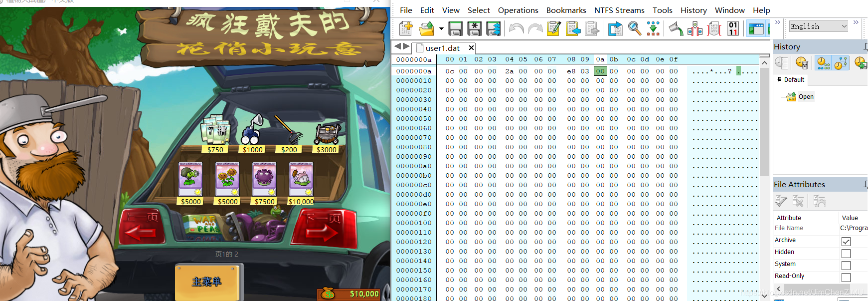Open Find with the magnifier icon
Viewport: 868px width, 302px height.
point(635,28)
